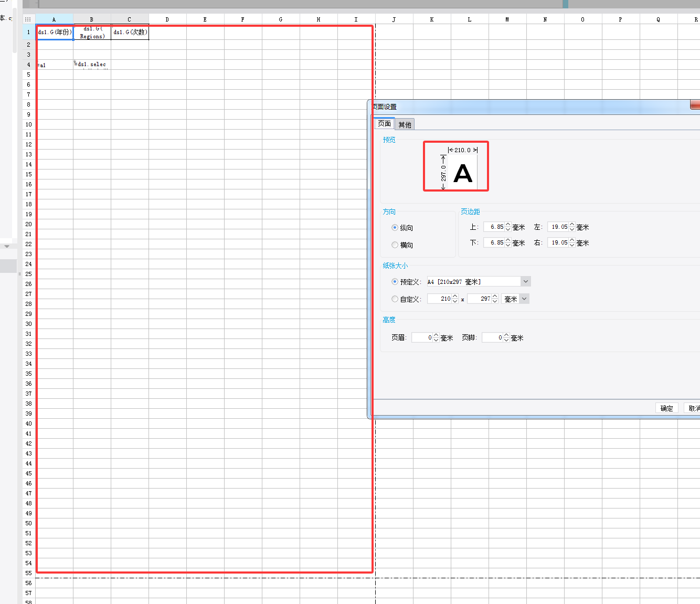Screen dimensions: 700x604
Task: Click the custom width field showing 210
Action: 439,299
